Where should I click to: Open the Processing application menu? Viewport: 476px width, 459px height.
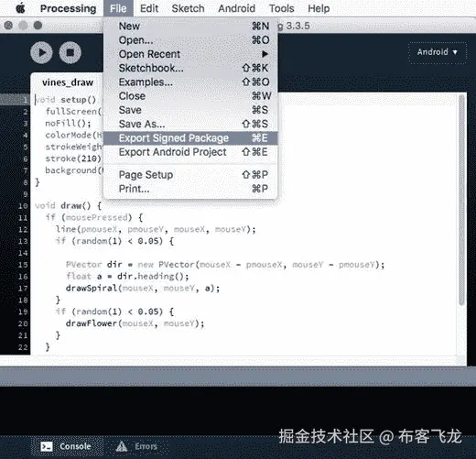point(68,8)
